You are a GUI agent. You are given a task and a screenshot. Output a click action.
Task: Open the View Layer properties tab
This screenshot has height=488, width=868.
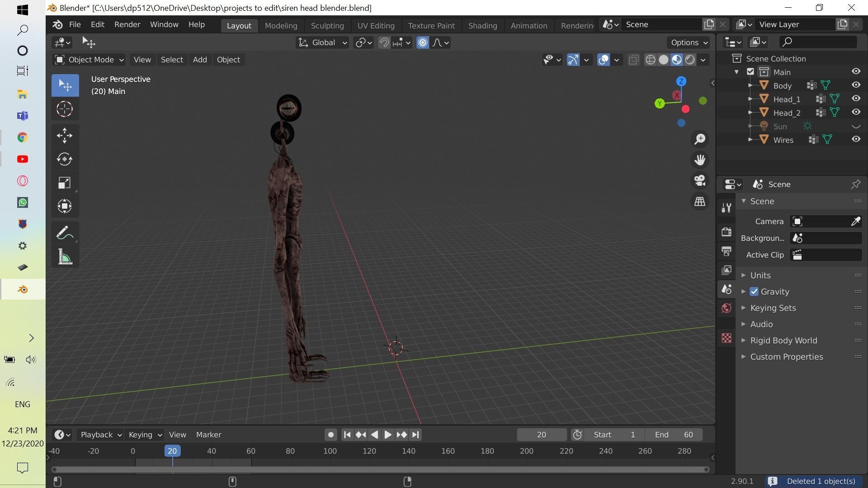click(x=726, y=270)
